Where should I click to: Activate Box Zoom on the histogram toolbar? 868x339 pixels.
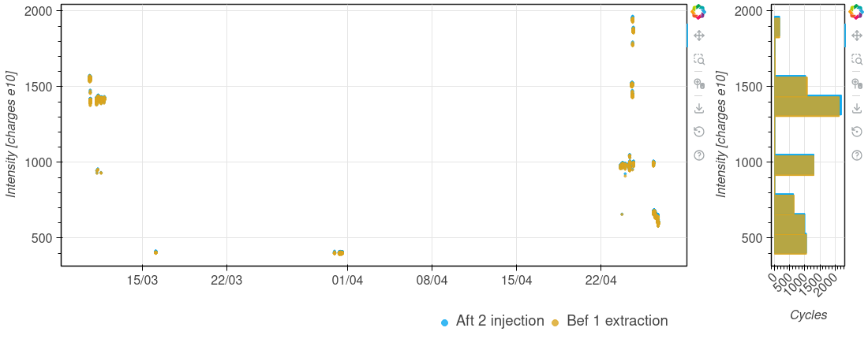click(x=857, y=59)
